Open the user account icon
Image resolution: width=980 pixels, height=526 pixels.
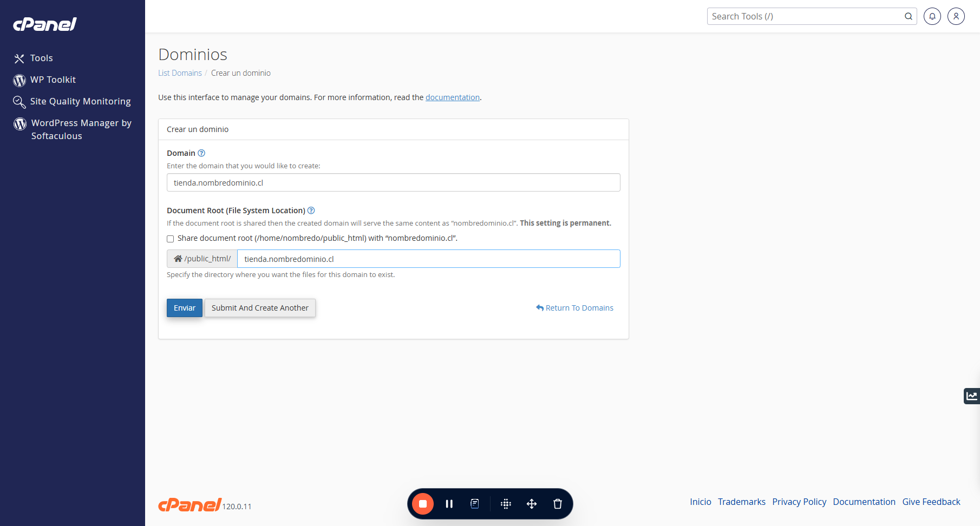point(956,16)
